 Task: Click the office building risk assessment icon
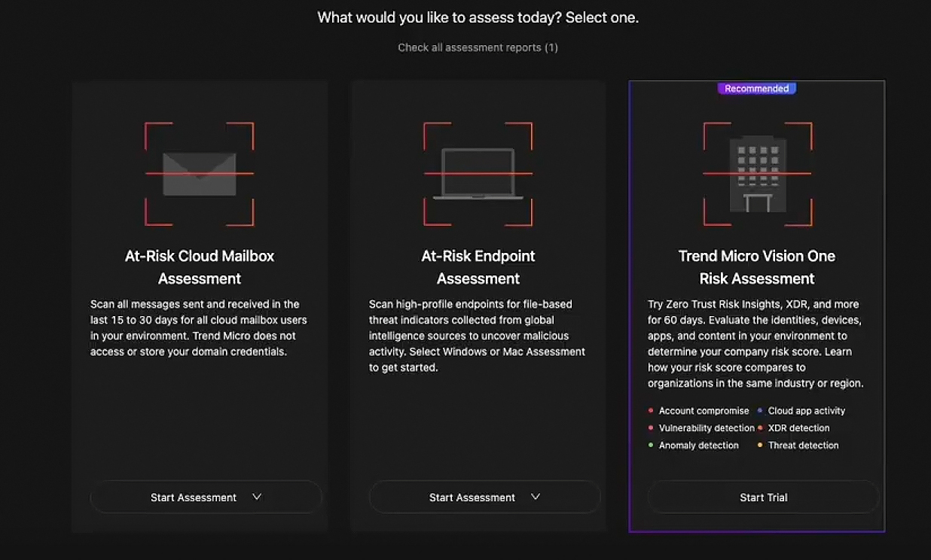pyautogui.click(x=757, y=174)
